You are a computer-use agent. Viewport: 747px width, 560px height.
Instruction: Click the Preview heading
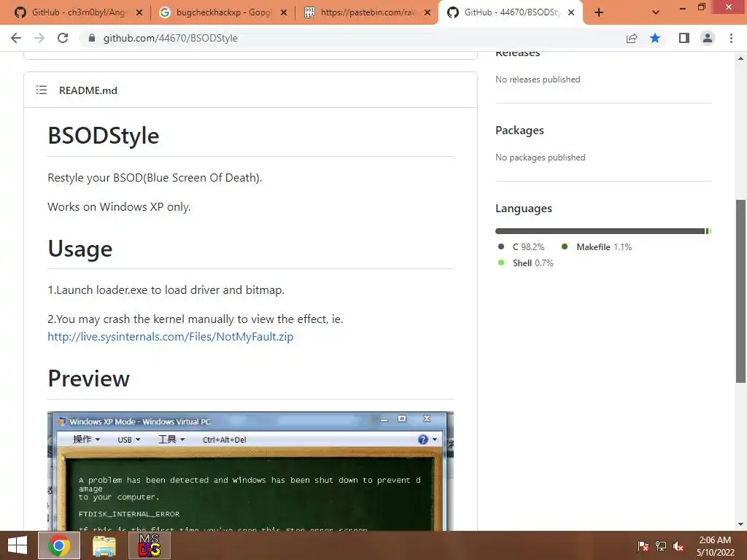[x=88, y=378]
